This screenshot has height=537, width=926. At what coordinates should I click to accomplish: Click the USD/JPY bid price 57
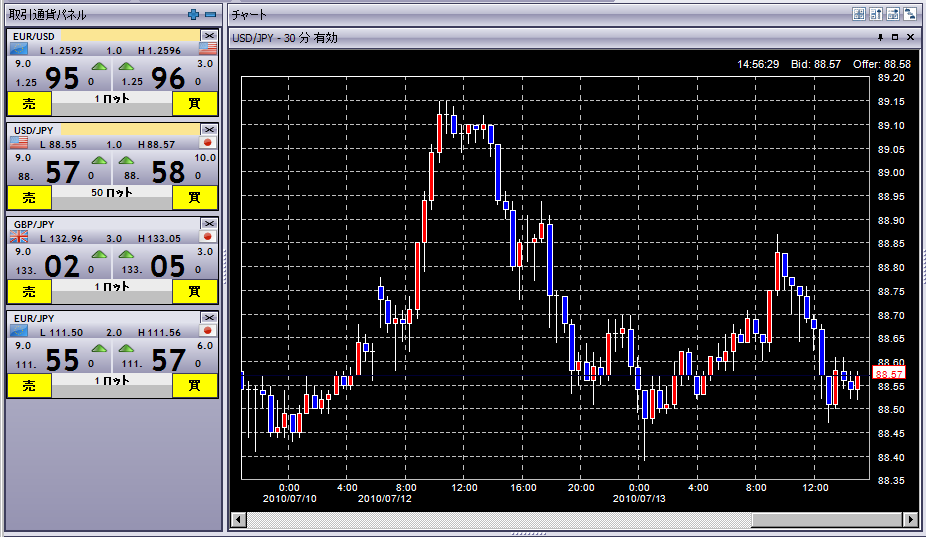point(62,173)
